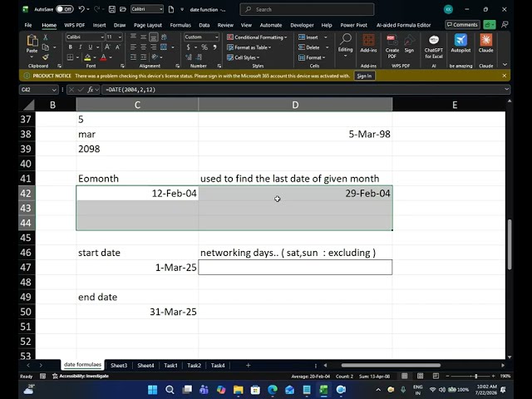532x399 pixels.
Task: Apply the yellow Fill Color swatch
Action: [87, 57]
